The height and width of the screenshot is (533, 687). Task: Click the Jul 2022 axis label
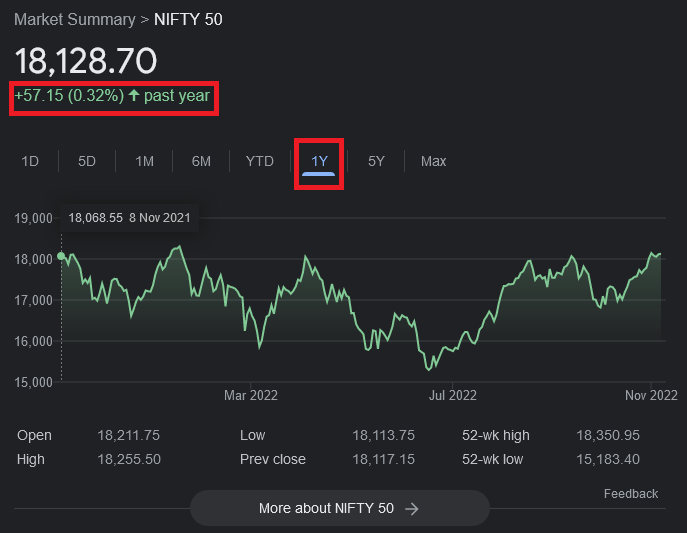(x=453, y=395)
